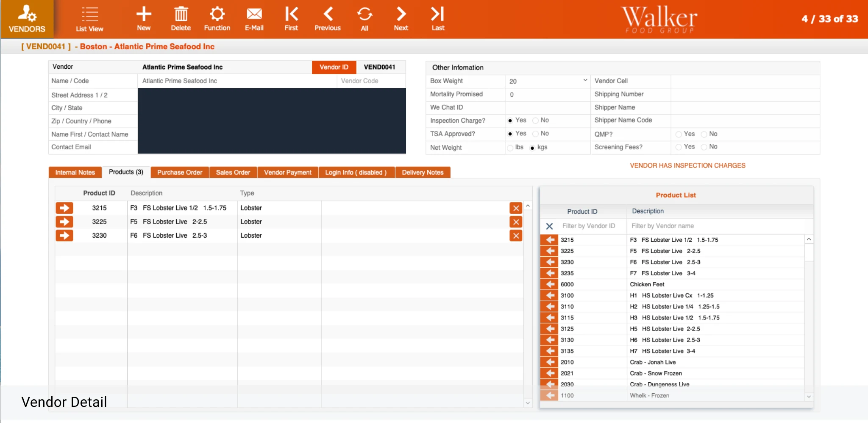Add product 3130 with left arrow
The width and height of the screenshot is (868, 423).
550,340
